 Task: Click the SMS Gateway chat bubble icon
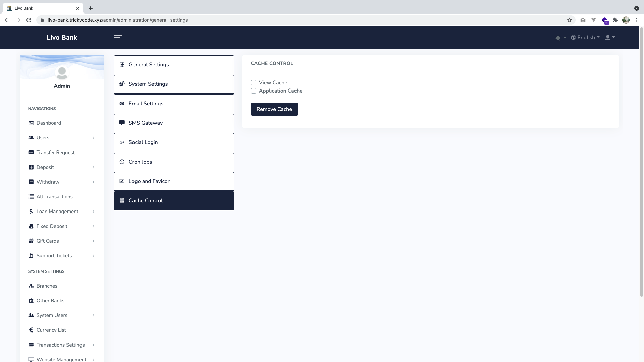[x=122, y=123]
